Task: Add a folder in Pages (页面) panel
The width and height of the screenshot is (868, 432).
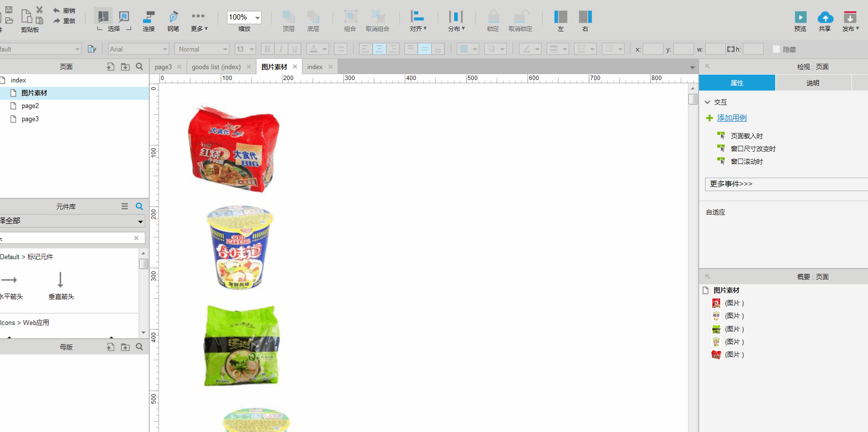Action: click(x=125, y=67)
